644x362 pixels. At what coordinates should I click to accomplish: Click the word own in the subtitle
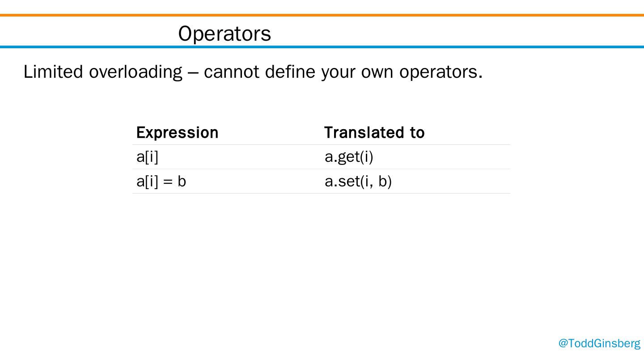click(377, 72)
